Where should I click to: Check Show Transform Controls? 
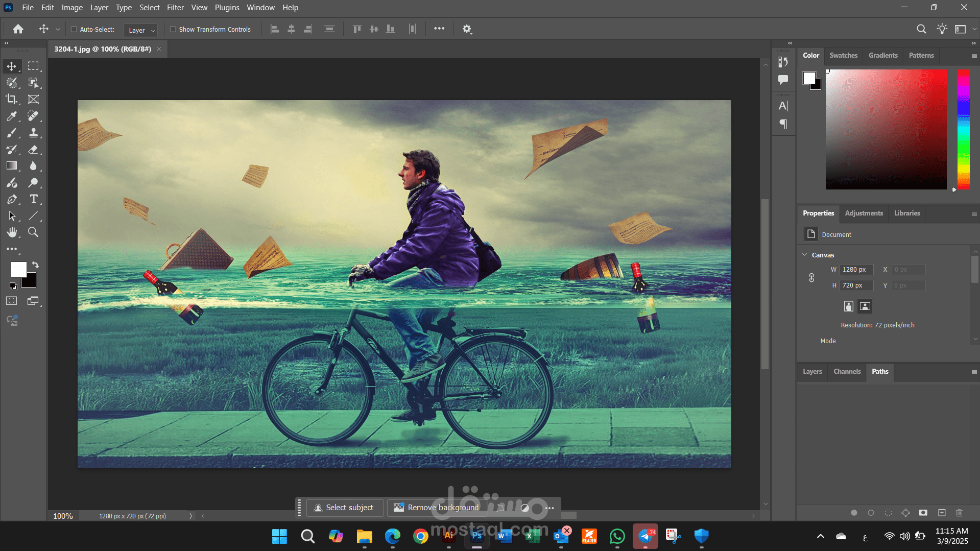173,29
